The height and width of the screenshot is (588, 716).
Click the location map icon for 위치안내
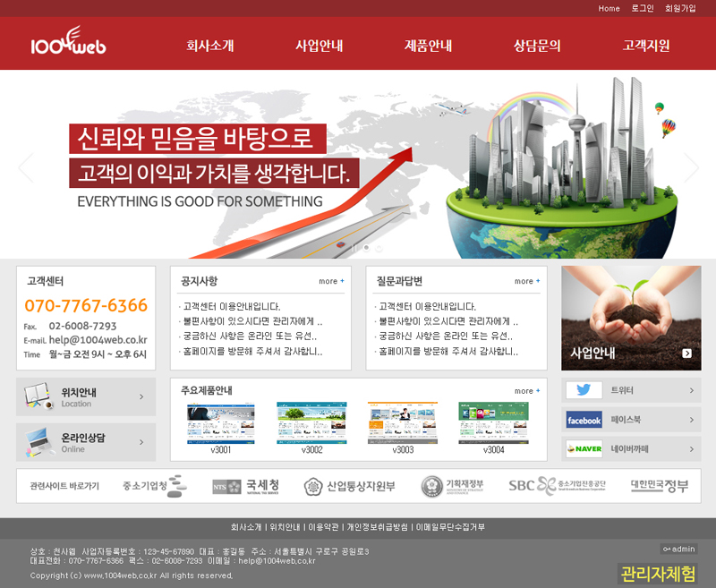pyautogui.click(x=38, y=396)
